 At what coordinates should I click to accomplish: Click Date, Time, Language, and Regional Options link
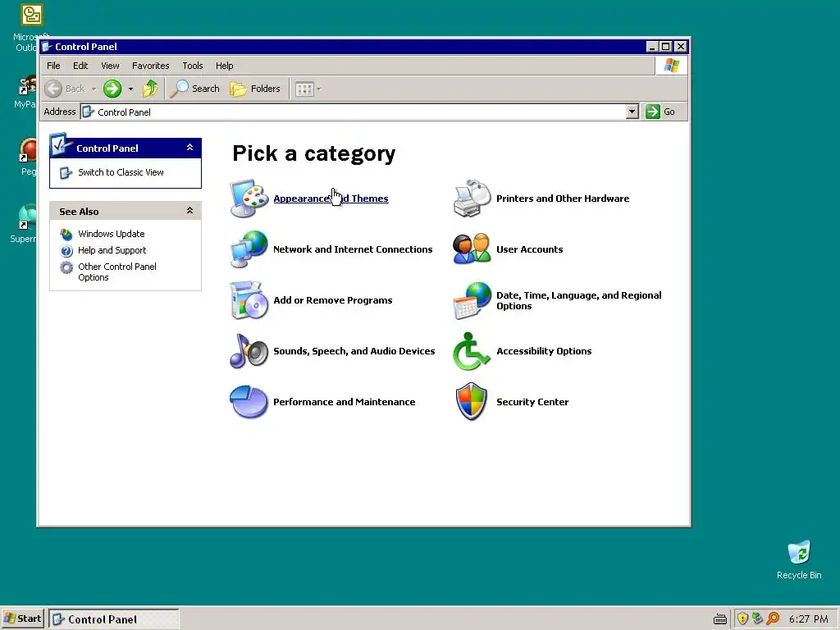coord(578,300)
